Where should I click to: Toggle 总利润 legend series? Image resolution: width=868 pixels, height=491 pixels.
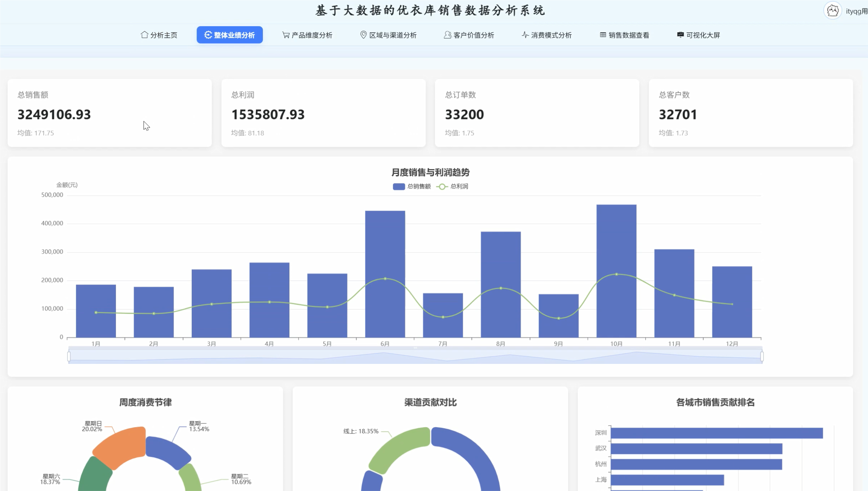[452, 187]
